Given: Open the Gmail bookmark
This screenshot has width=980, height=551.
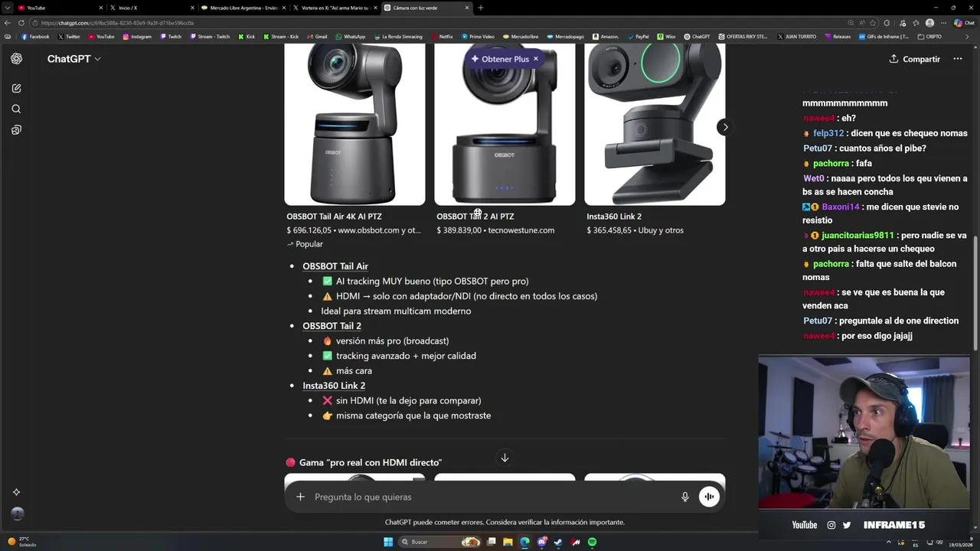Looking at the screenshot, I should point(317,37).
